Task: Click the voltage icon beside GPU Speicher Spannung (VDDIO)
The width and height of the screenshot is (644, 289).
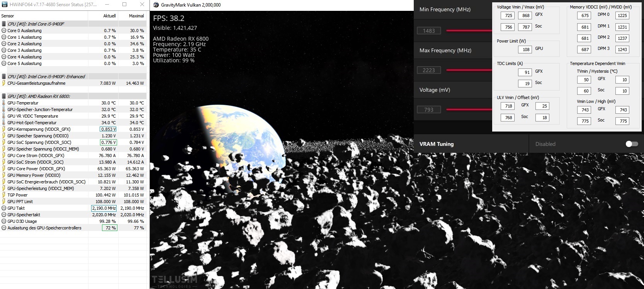Action: click(x=4, y=136)
